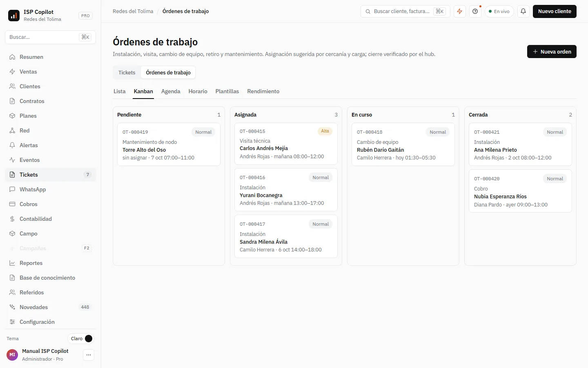Open WhatsApp chat icon in sidebar
Screen dimensions: 588x368
(12, 189)
